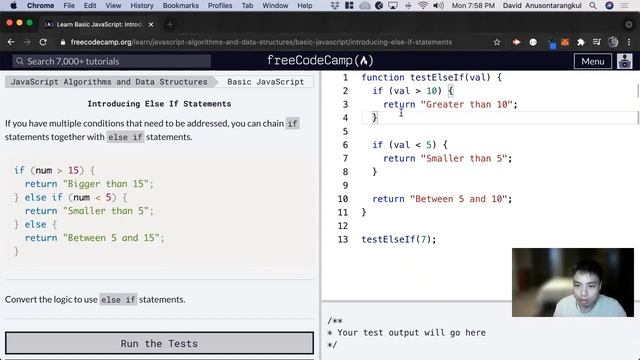The height and width of the screenshot is (360, 640).
Task: Click the cloud status menu bar icon
Action: pos(364,5)
